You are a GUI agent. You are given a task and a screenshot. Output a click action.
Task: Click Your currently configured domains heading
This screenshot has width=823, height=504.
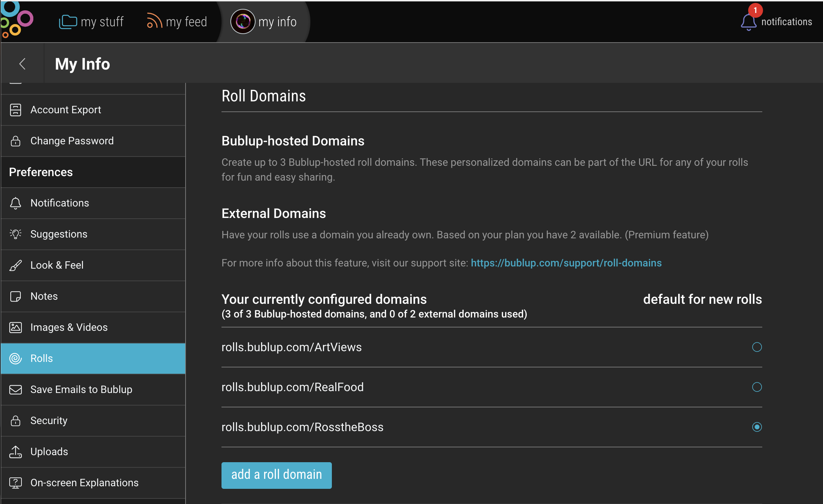click(324, 299)
